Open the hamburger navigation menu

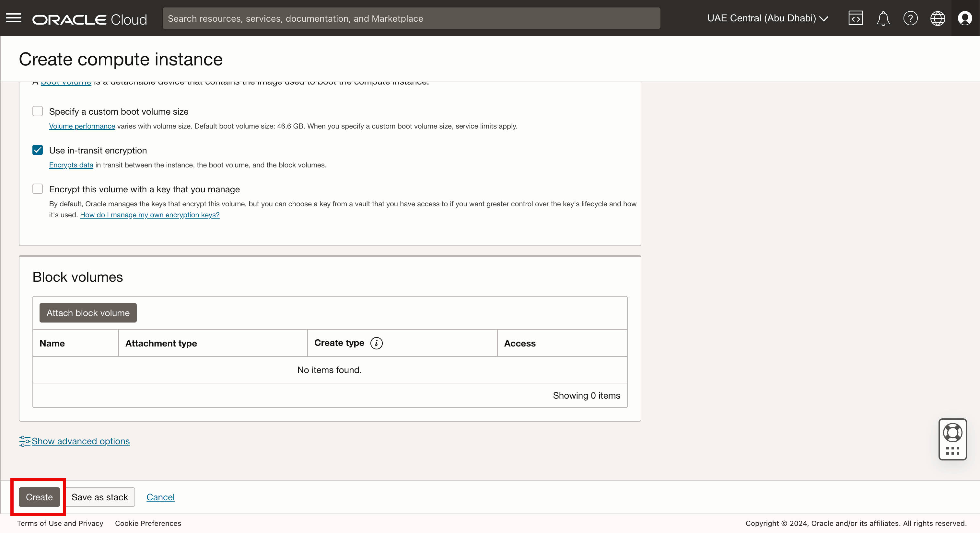pyautogui.click(x=14, y=18)
